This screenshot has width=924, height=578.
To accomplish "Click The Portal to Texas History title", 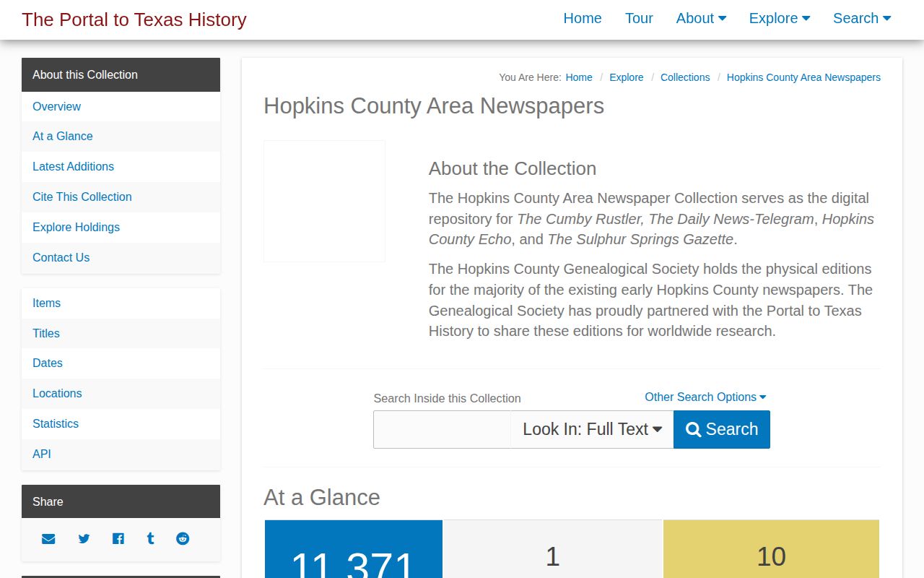I will (134, 20).
